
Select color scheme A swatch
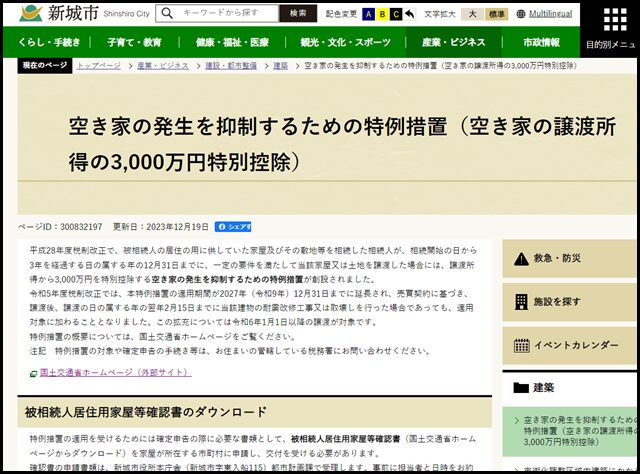(x=368, y=14)
